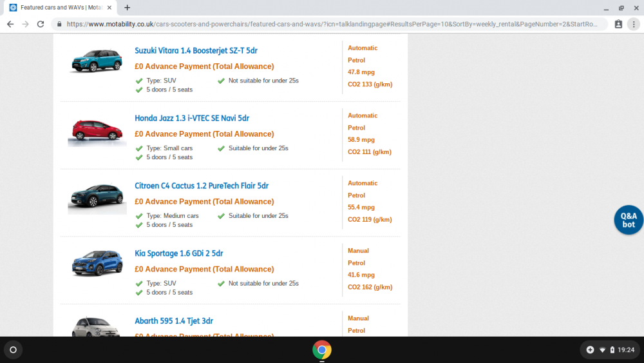The height and width of the screenshot is (363, 644).
Task: Click Type: Medium cars text
Action: coord(173,216)
